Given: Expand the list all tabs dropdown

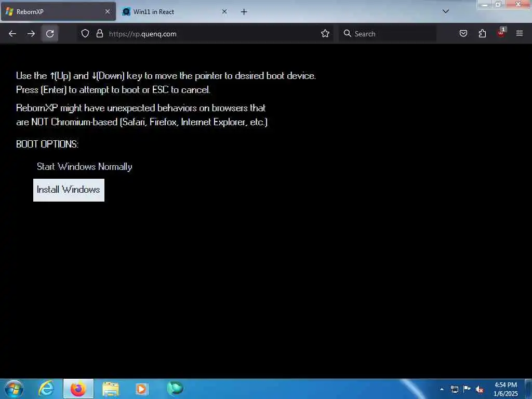Looking at the screenshot, I should point(446,11).
